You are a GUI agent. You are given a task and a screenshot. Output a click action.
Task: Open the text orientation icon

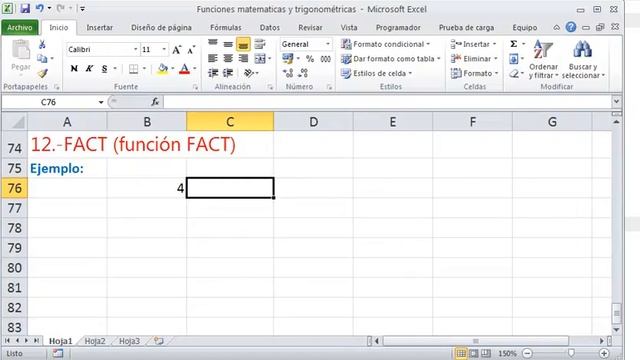(249, 73)
